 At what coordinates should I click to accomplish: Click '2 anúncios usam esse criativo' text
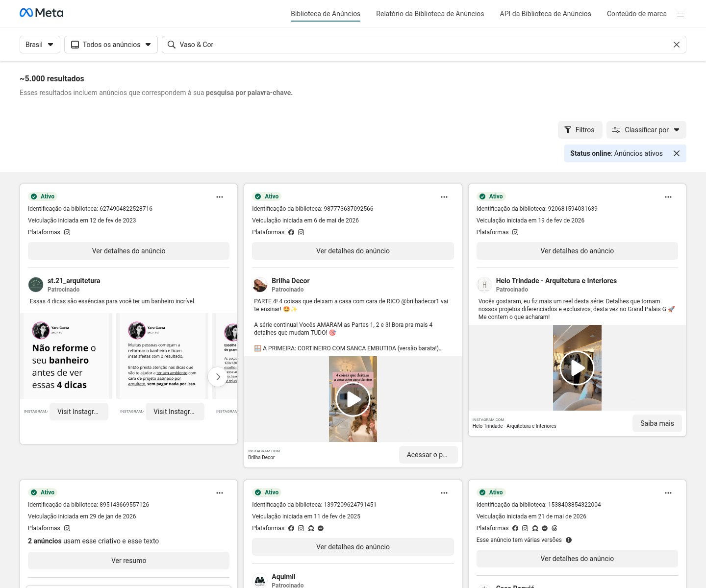tap(93, 541)
